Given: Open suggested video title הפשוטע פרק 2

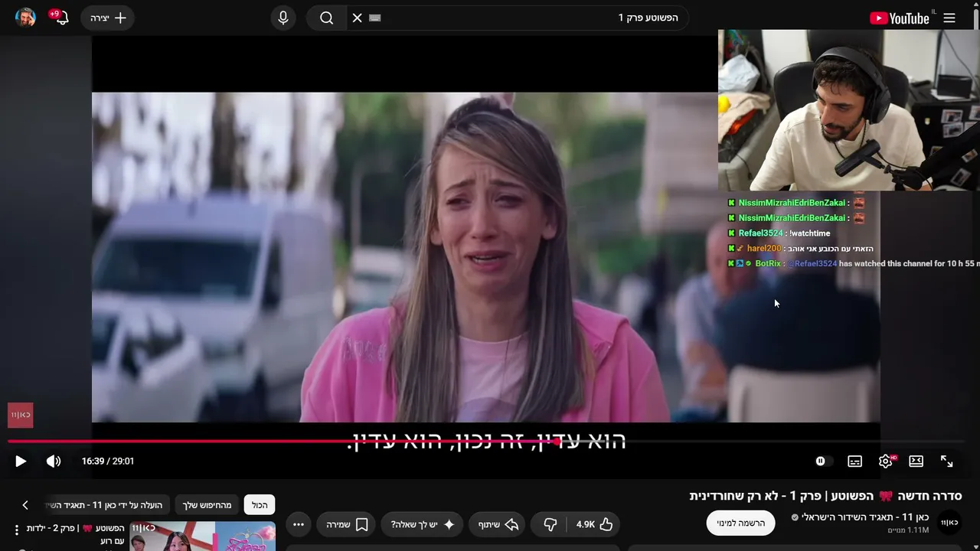Looking at the screenshot, I should coord(75,534).
